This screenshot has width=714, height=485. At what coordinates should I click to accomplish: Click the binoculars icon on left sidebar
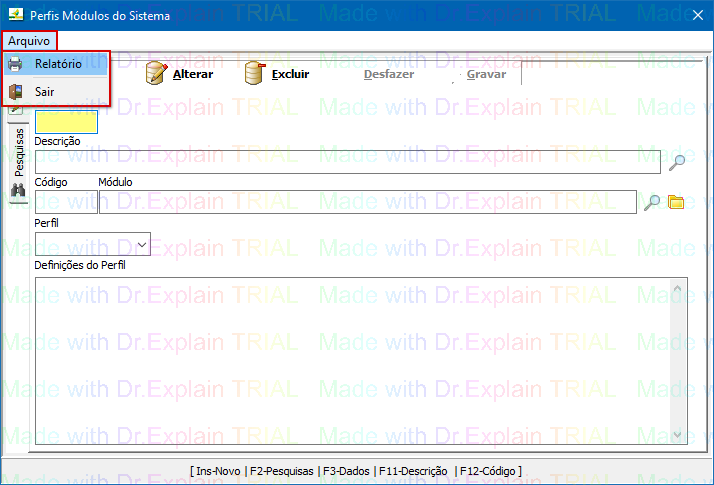pyautogui.click(x=17, y=191)
